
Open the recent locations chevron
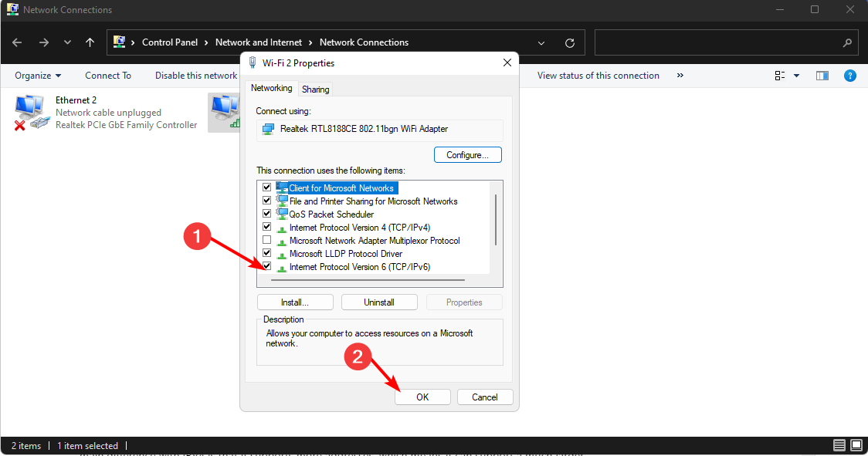point(67,42)
